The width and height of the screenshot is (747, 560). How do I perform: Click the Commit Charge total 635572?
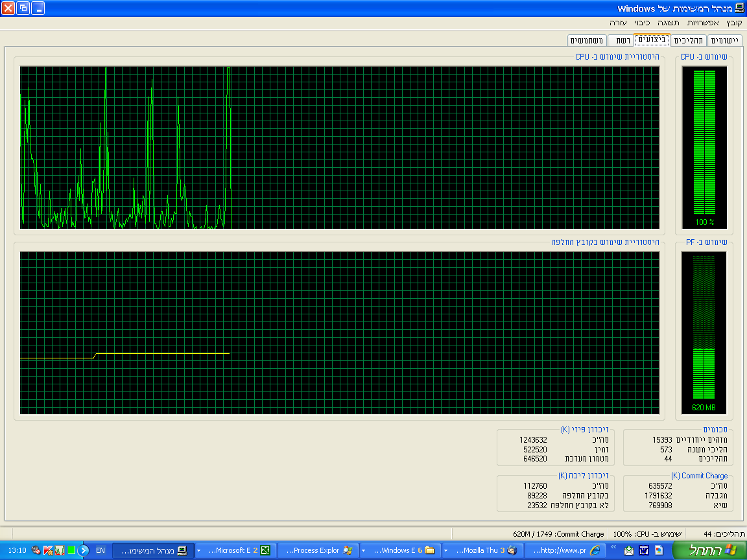tap(660, 486)
